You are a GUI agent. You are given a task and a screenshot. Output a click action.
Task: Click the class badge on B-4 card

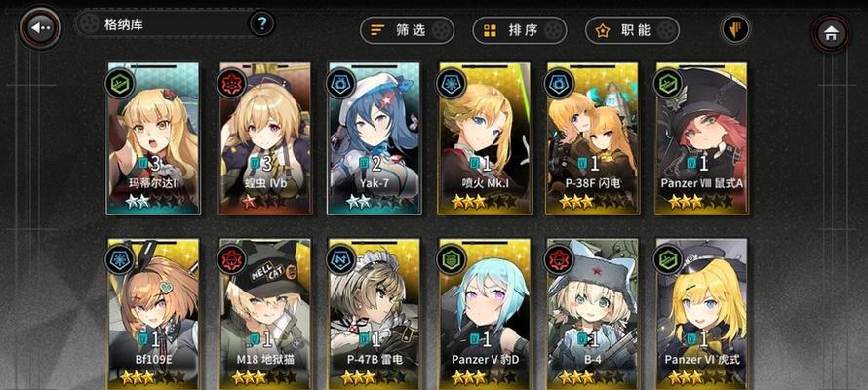(558, 259)
